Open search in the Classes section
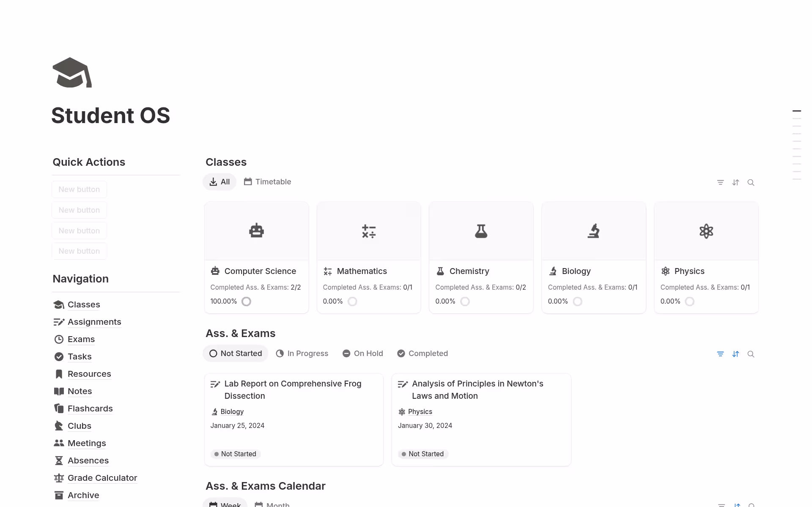The image size is (812, 507). 751,183
